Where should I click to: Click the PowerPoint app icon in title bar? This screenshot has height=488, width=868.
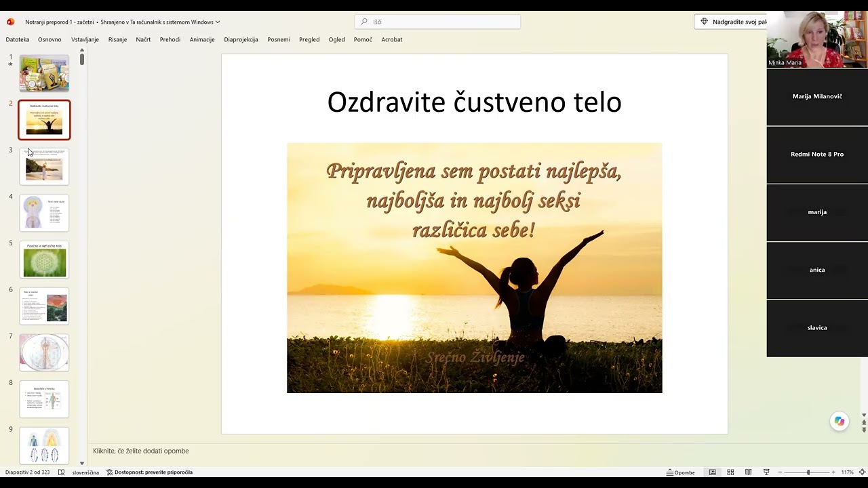pos(10,22)
